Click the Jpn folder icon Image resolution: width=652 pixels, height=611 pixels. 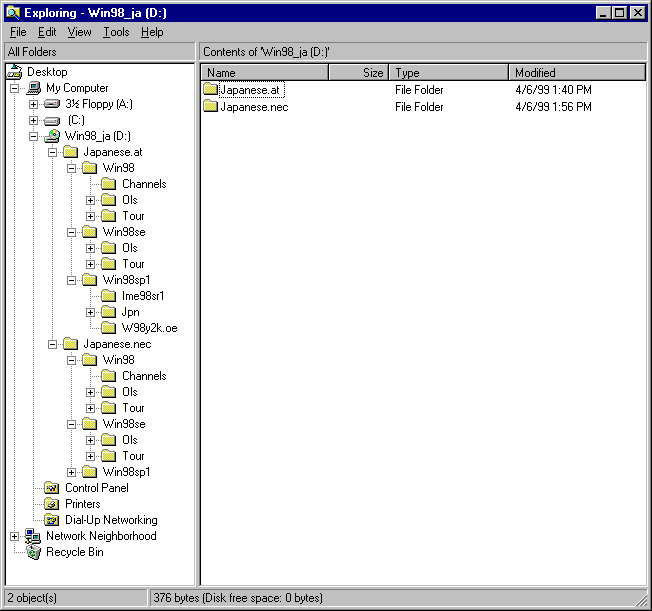pos(109,312)
